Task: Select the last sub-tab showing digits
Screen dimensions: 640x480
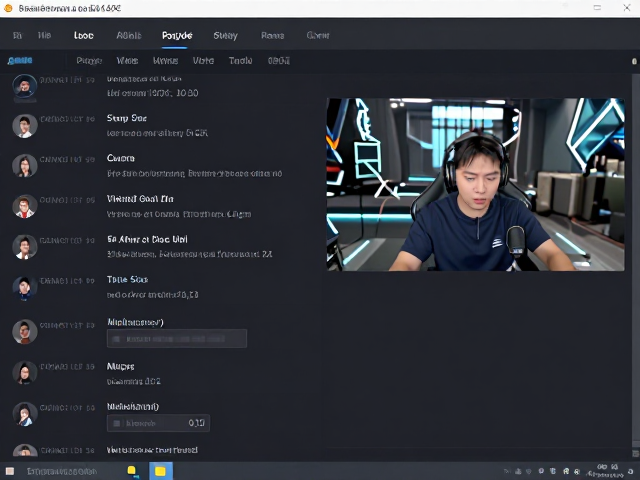Action: click(279, 61)
